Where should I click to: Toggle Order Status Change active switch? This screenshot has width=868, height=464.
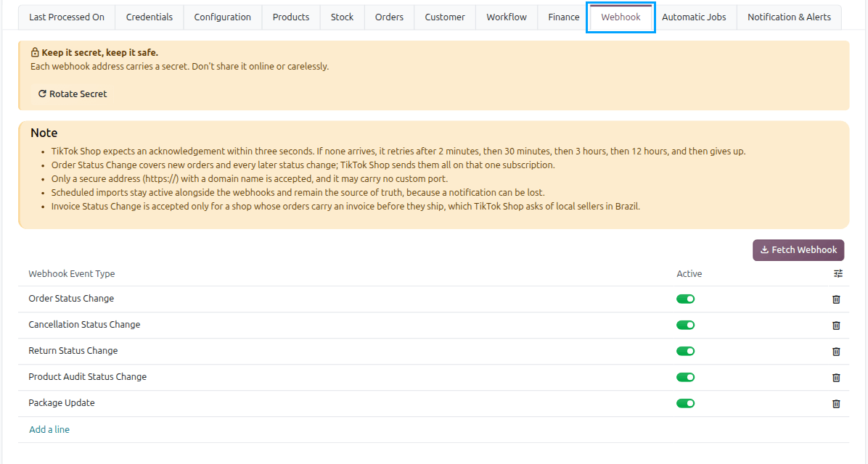click(x=685, y=299)
